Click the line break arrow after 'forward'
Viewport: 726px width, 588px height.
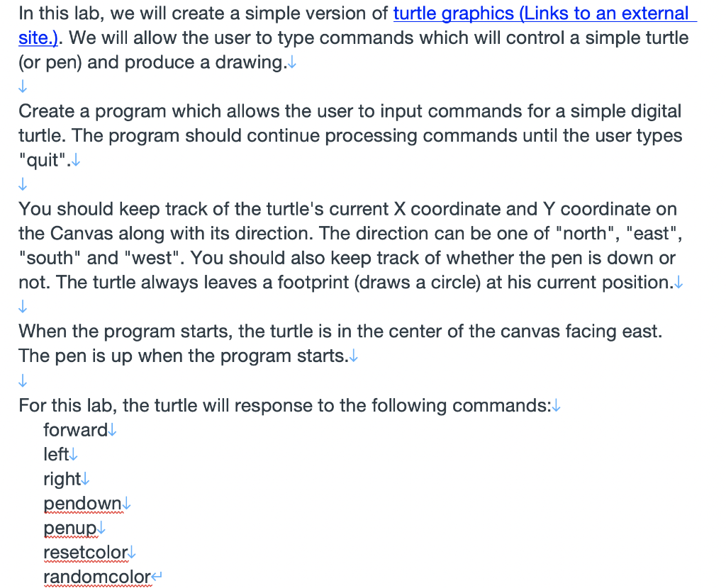click(x=112, y=431)
